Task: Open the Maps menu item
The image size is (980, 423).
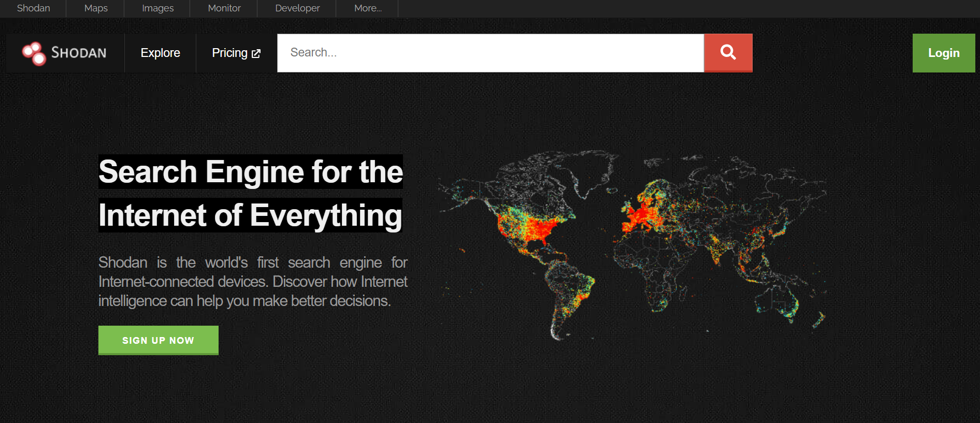Action: (96, 8)
